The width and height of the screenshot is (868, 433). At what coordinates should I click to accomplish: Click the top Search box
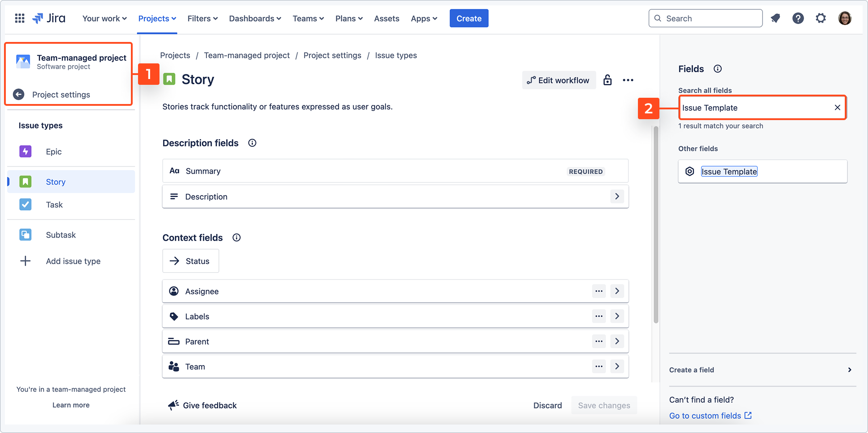click(x=705, y=18)
